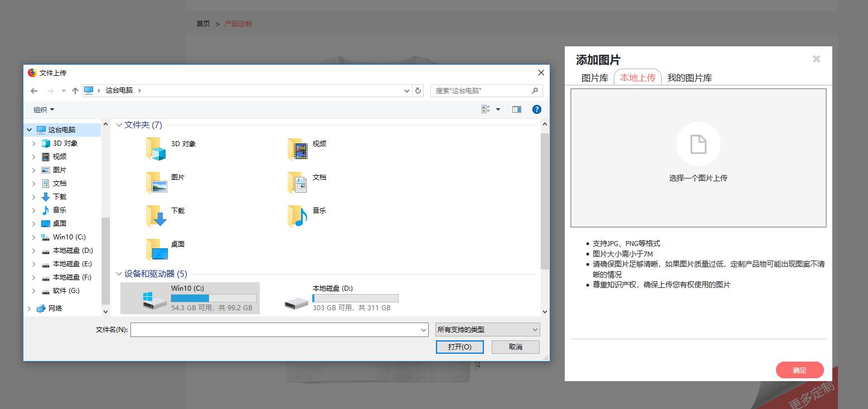Refresh the 这台电脑 location
The height and width of the screenshot is (409, 868).
(x=419, y=90)
